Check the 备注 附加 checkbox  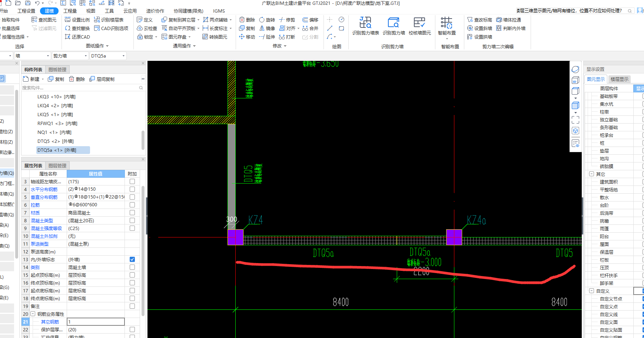click(132, 306)
